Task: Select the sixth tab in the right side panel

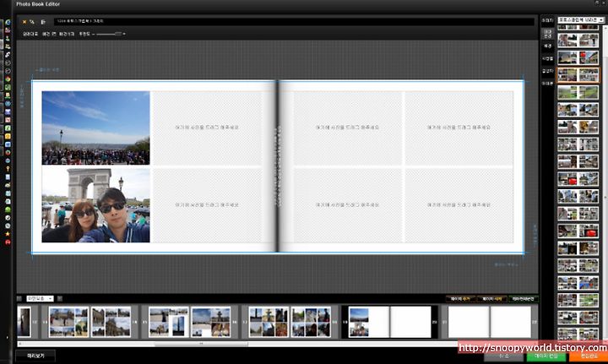Action: point(547,84)
